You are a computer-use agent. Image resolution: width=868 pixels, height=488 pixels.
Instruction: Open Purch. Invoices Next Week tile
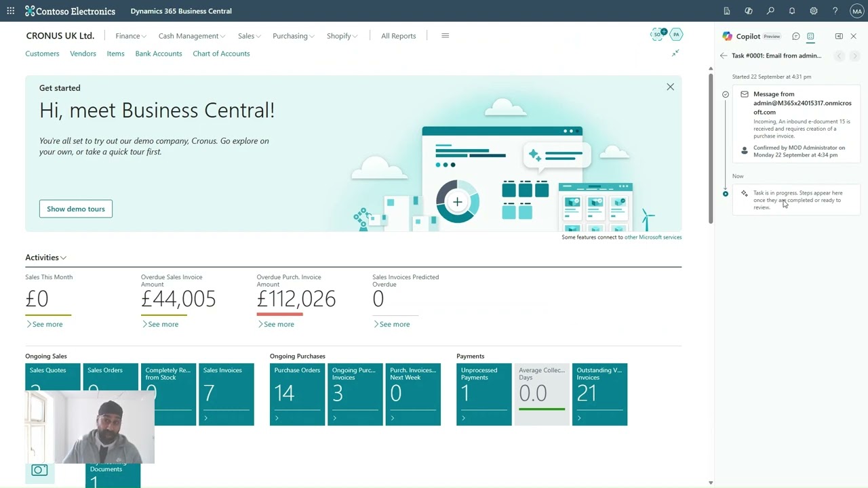(413, 394)
